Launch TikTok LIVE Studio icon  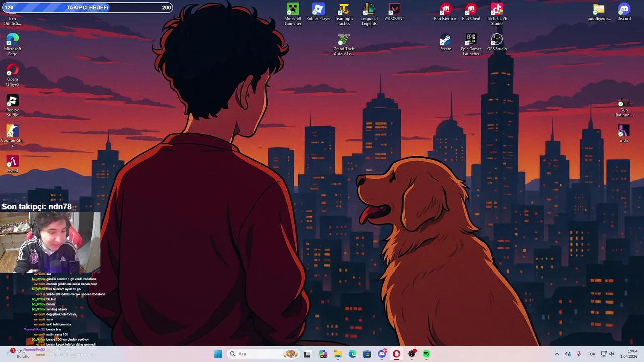click(497, 14)
